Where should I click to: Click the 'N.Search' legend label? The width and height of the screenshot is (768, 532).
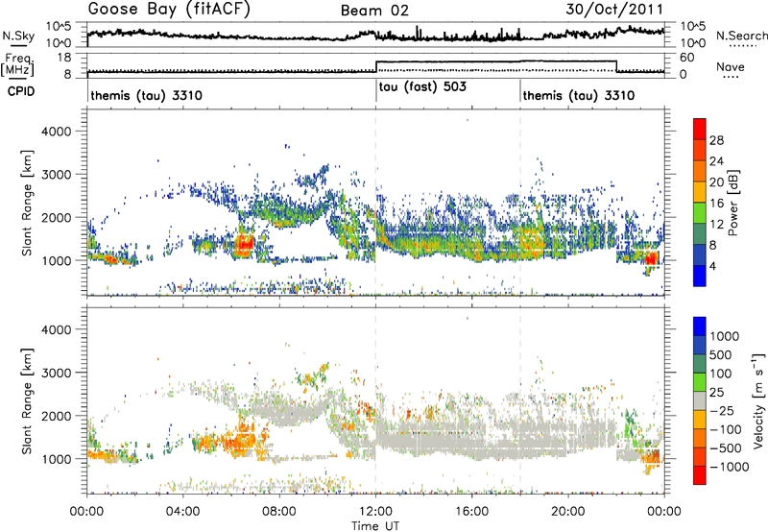pos(741,36)
